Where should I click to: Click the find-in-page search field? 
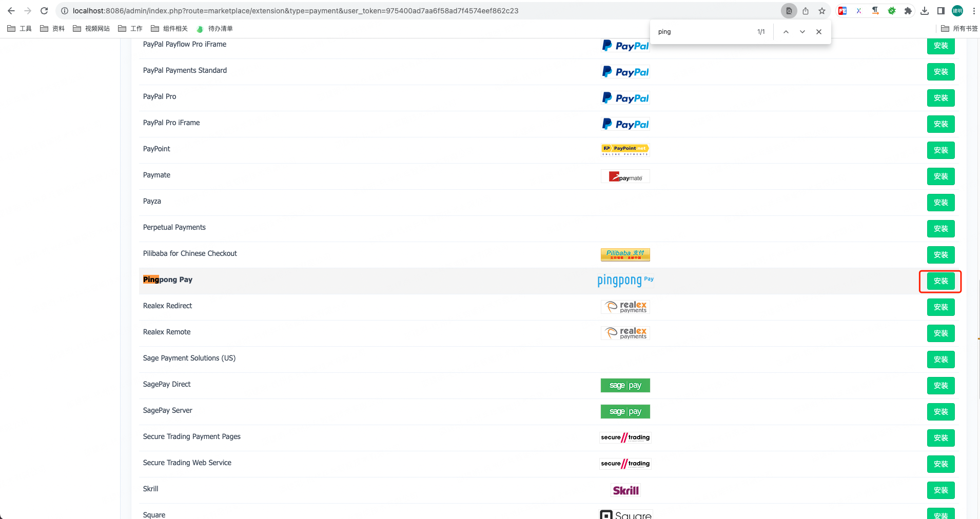pyautogui.click(x=703, y=32)
